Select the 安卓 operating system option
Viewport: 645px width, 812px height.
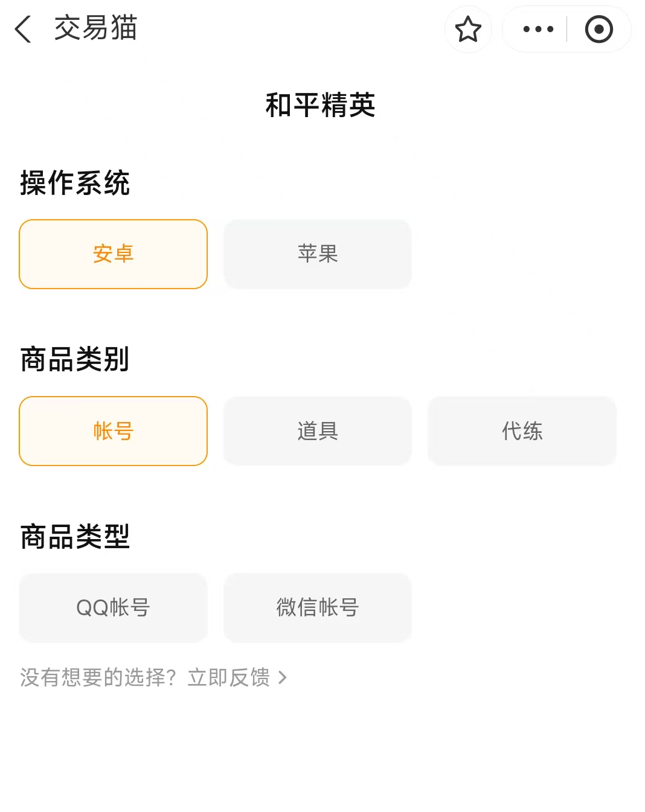pyautogui.click(x=113, y=254)
